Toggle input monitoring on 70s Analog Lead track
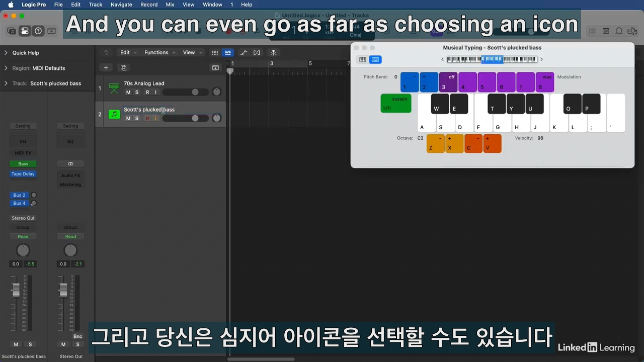 (x=156, y=92)
